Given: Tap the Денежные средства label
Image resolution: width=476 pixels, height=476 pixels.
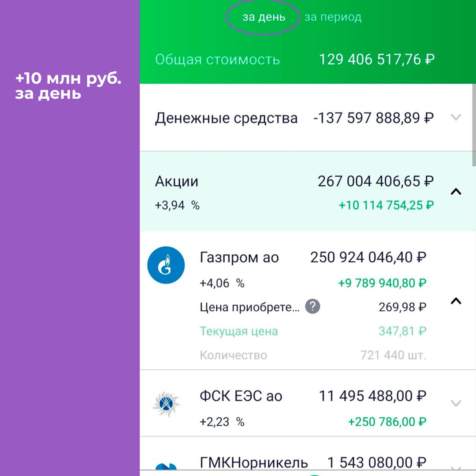Looking at the screenshot, I should coord(226,118).
